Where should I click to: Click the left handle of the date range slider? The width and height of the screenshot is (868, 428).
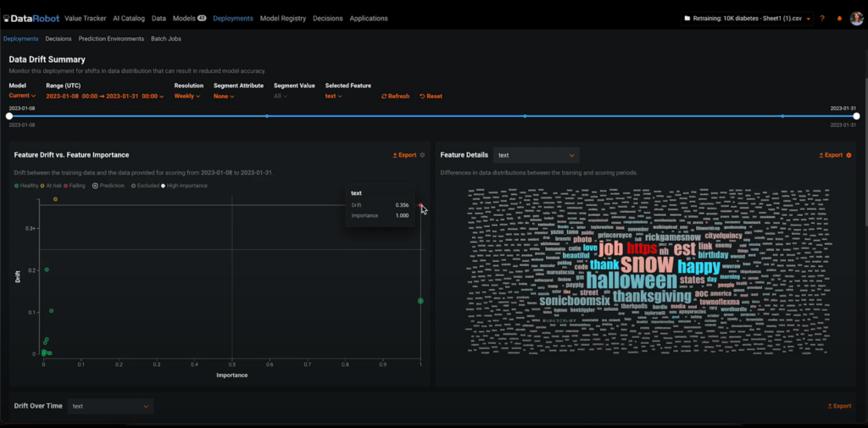coord(9,116)
